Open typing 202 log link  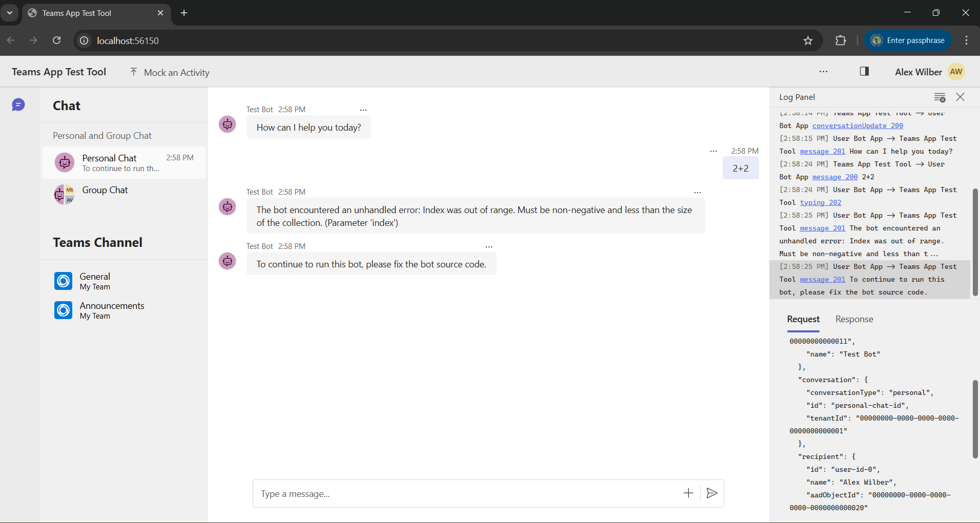click(820, 203)
